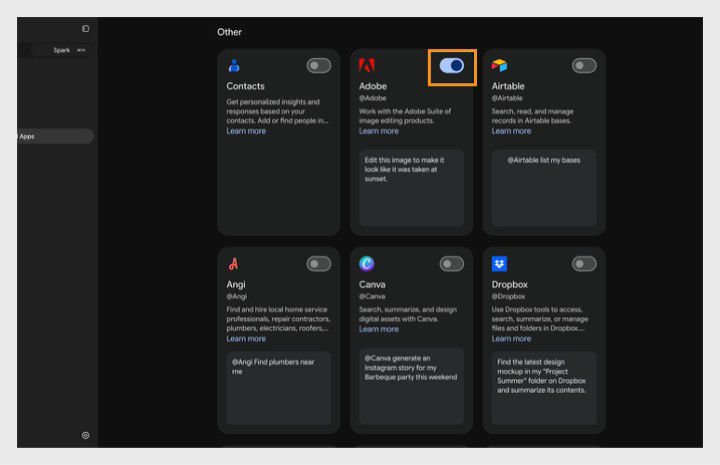Image resolution: width=720 pixels, height=465 pixels.
Task: Click the Angi card title
Action: 236,285
